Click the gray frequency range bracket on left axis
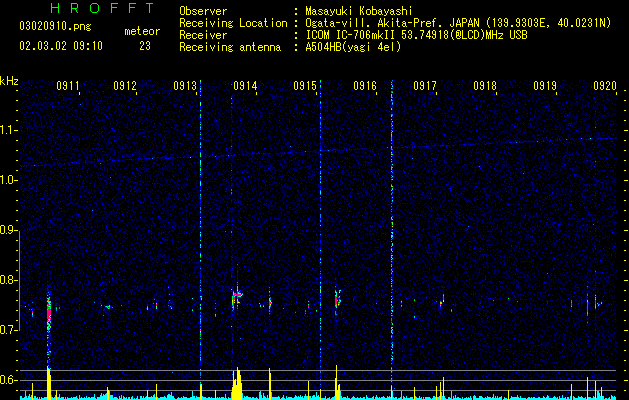The width and height of the screenshot is (629, 400). (19, 281)
